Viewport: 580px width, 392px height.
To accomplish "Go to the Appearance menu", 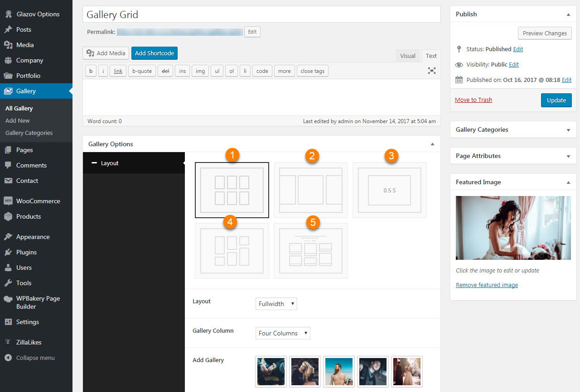I will tap(33, 237).
